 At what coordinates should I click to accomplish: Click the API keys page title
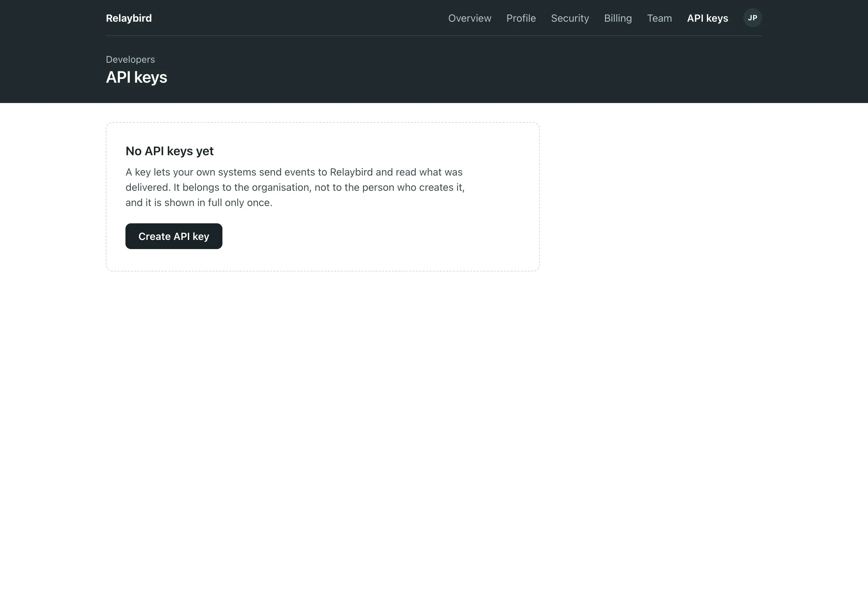tap(137, 77)
